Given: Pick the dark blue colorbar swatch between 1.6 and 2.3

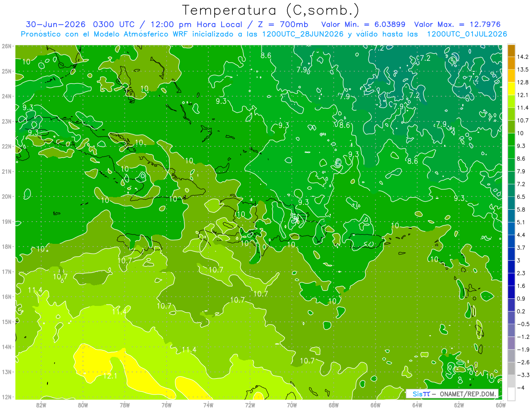Looking at the screenshot, I should (x=511, y=279).
